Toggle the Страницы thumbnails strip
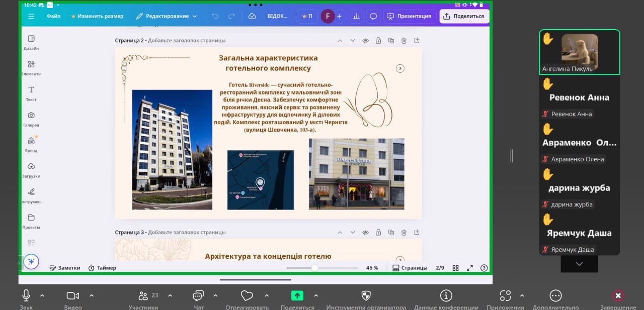This screenshot has width=644, height=310. (x=410, y=268)
